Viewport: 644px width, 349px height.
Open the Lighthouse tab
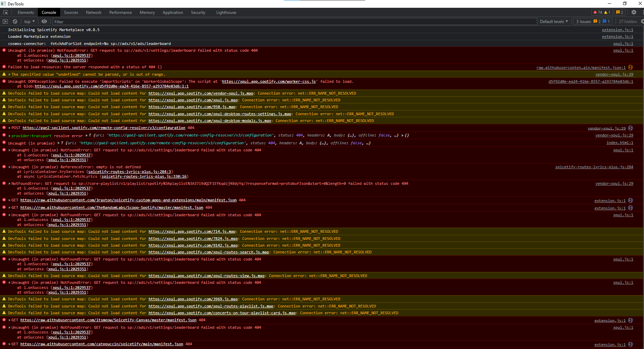226,12
